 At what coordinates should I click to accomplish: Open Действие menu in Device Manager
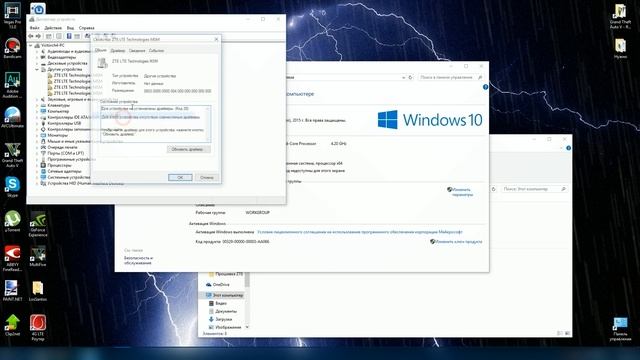53,28
